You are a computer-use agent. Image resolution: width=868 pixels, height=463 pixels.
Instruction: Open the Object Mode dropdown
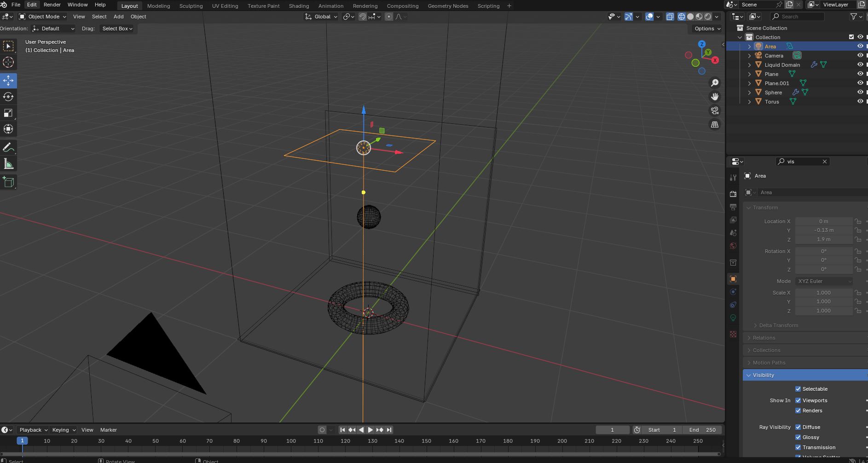[x=42, y=17]
